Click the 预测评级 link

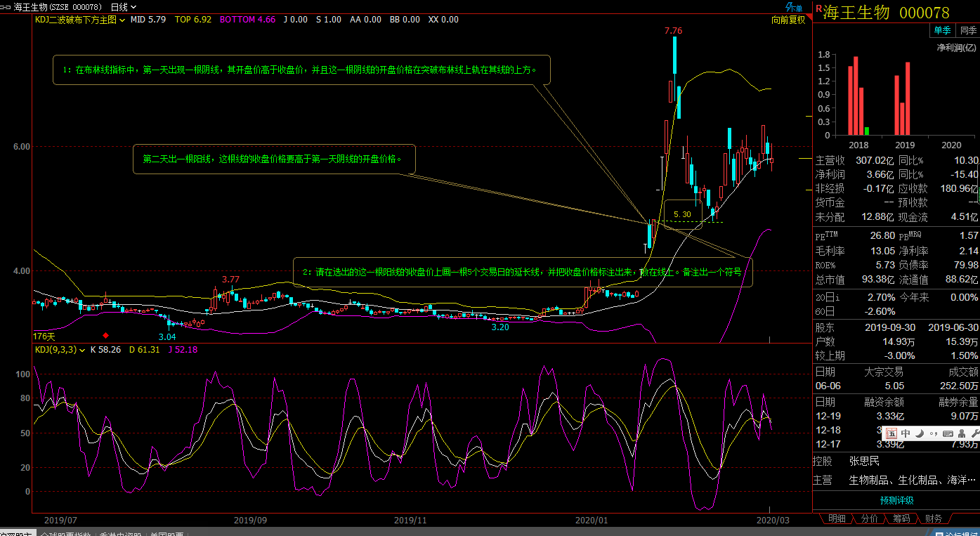(896, 500)
